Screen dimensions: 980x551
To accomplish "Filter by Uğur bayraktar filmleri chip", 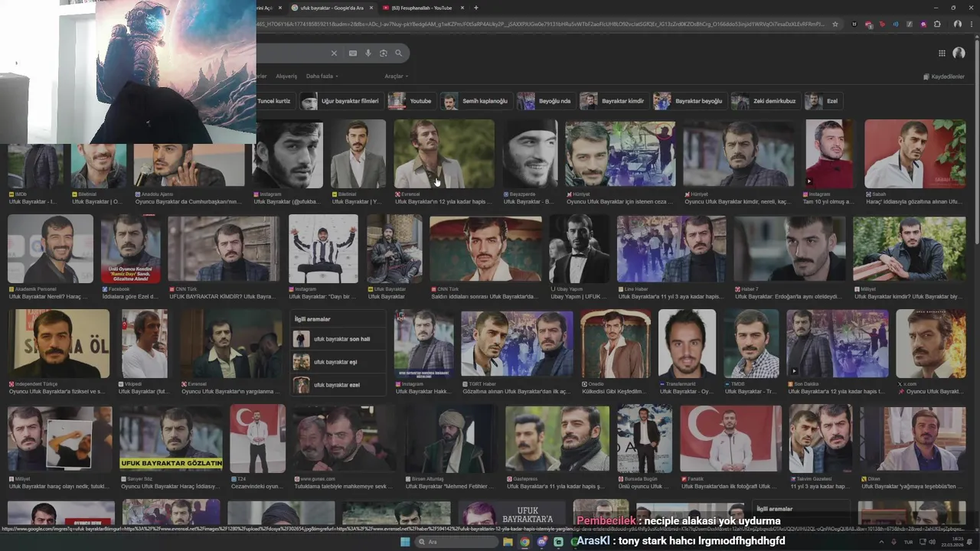I will pos(341,101).
